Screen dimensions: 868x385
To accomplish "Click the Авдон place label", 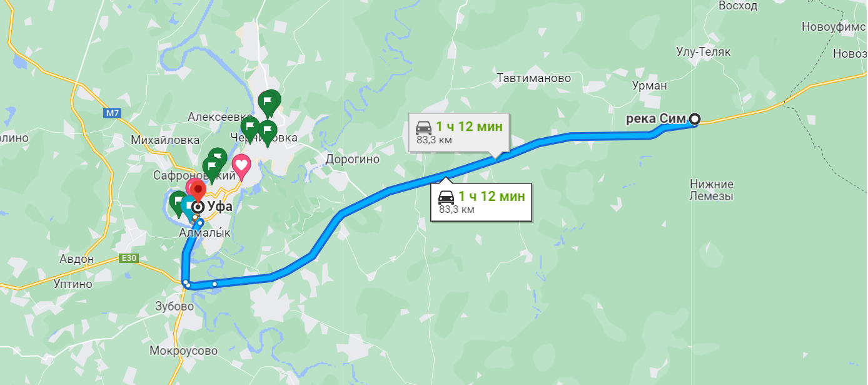I will pyautogui.click(x=76, y=259).
